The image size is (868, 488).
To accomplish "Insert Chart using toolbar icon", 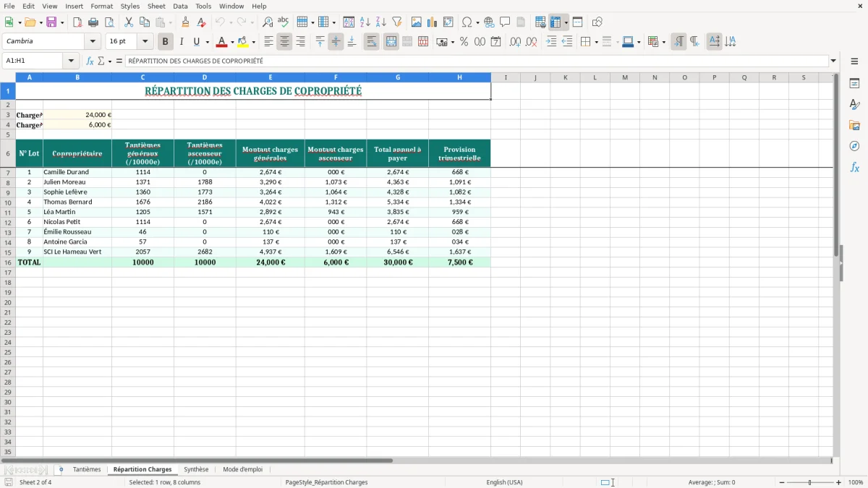I will click(433, 22).
